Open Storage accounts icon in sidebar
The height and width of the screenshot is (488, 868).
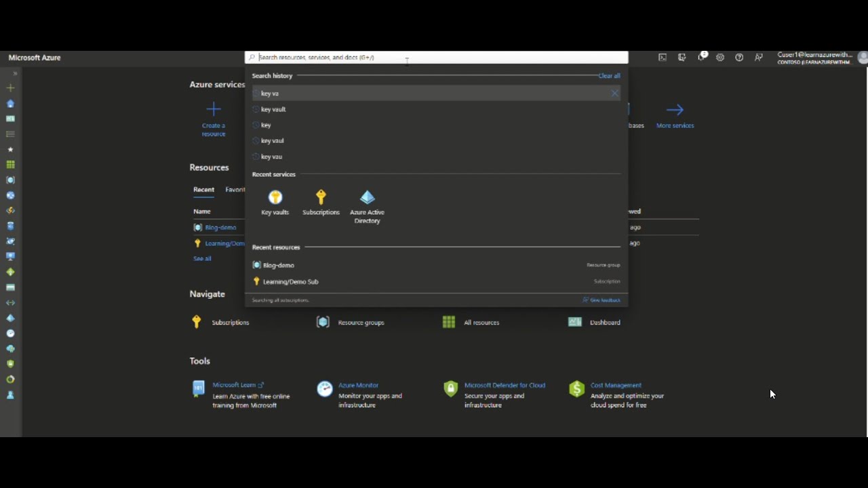[x=10, y=287]
